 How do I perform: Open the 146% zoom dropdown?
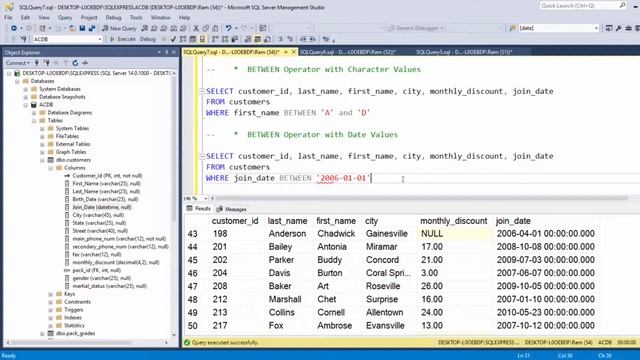[x=205, y=198]
